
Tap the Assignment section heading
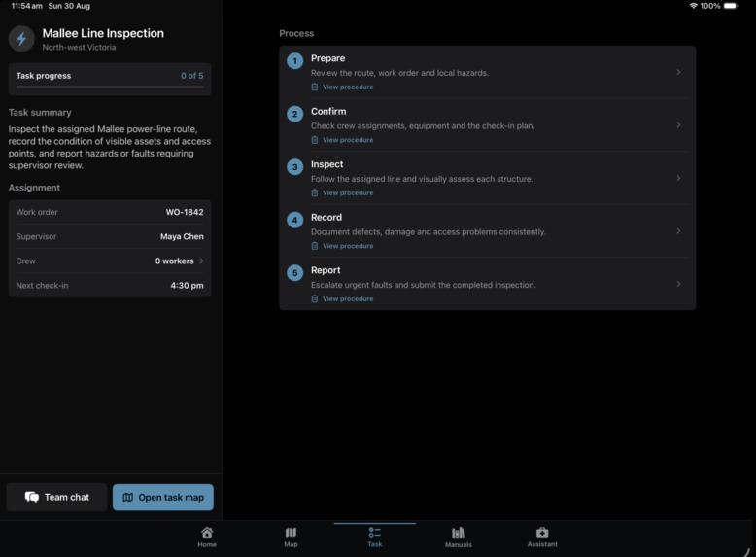(34, 188)
